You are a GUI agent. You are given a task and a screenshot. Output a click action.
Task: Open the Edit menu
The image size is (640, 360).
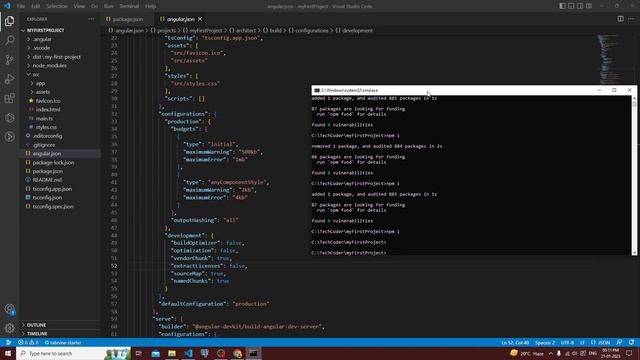click(x=36, y=6)
